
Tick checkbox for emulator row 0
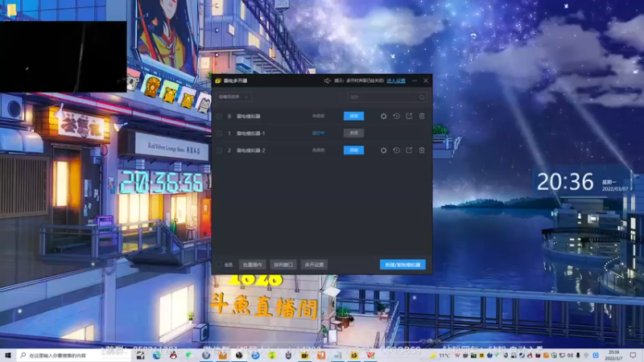pos(219,116)
